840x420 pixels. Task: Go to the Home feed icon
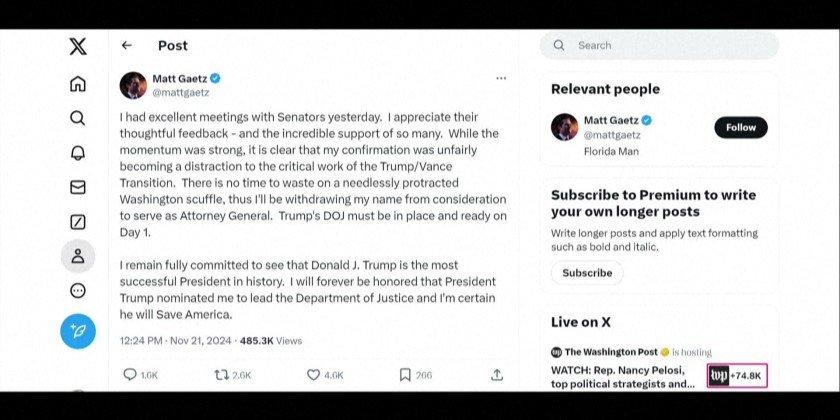(78, 84)
